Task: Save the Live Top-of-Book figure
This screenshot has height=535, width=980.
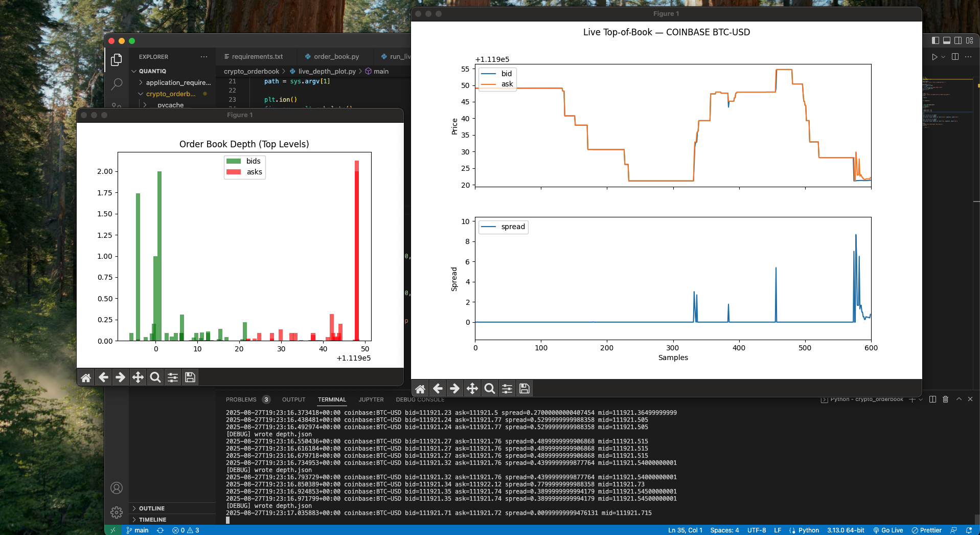Action: point(525,389)
